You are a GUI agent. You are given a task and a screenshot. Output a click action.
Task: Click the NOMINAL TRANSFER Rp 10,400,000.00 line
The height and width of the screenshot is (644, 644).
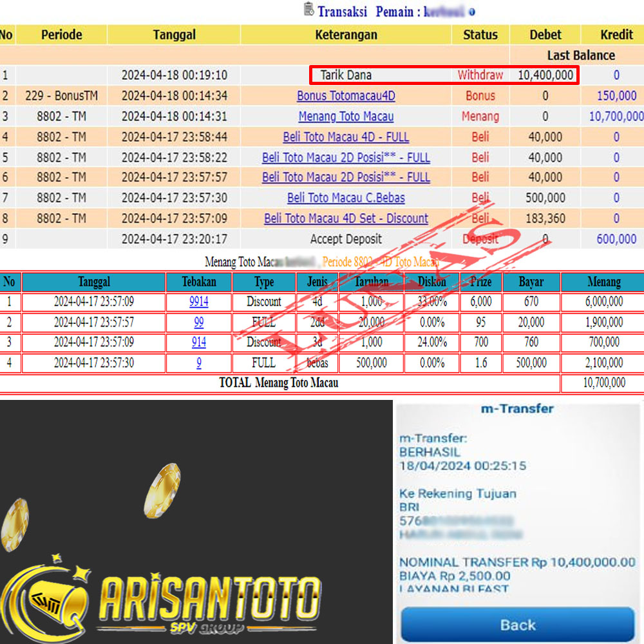[518, 562]
